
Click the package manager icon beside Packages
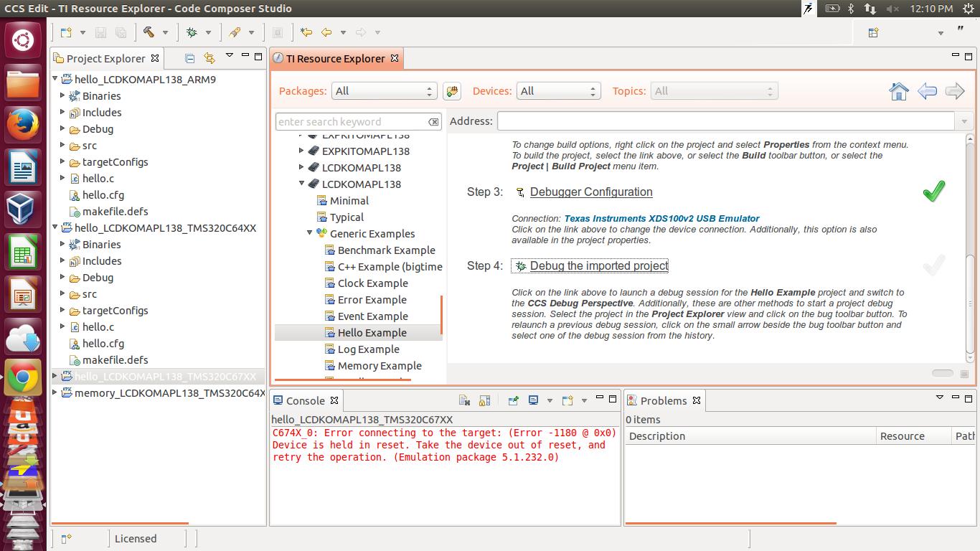[451, 91]
